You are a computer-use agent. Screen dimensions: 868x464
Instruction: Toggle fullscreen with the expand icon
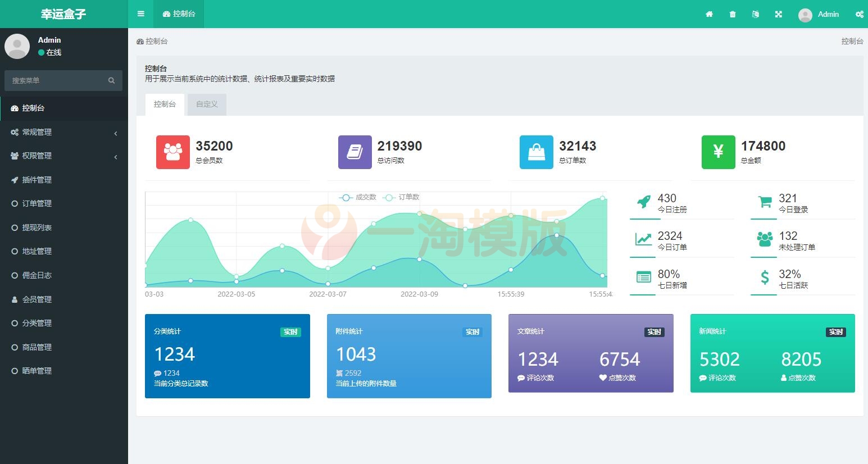[x=779, y=14]
